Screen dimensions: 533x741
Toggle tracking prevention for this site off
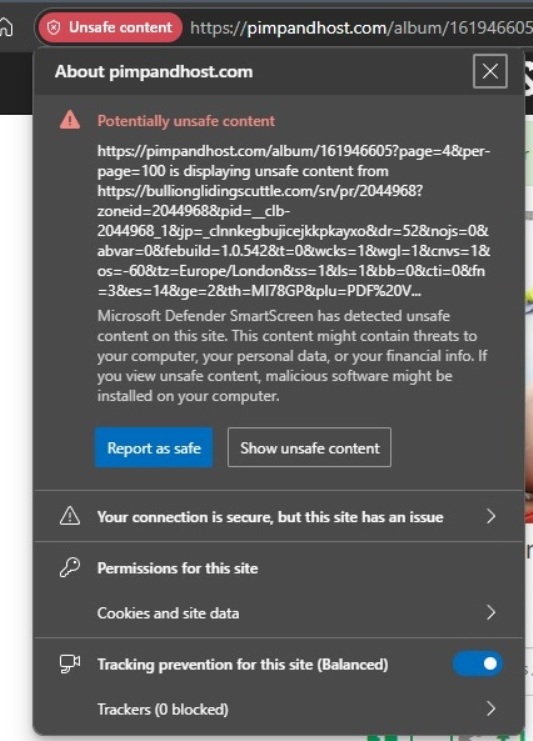pyautogui.click(x=477, y=663)
